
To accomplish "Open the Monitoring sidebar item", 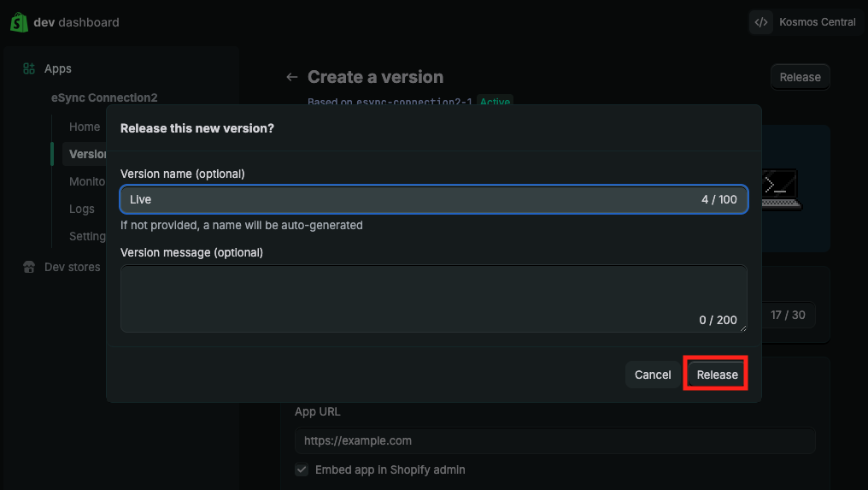I will click(87, 181).
